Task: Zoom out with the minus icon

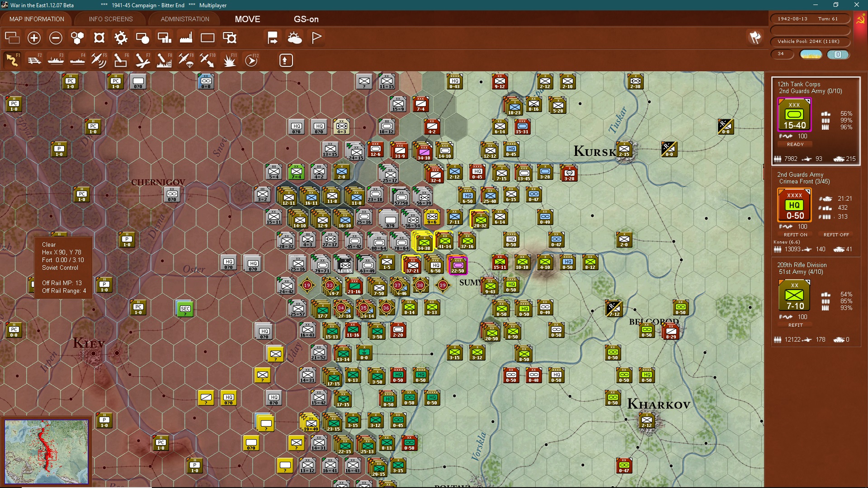Action: 56,38
